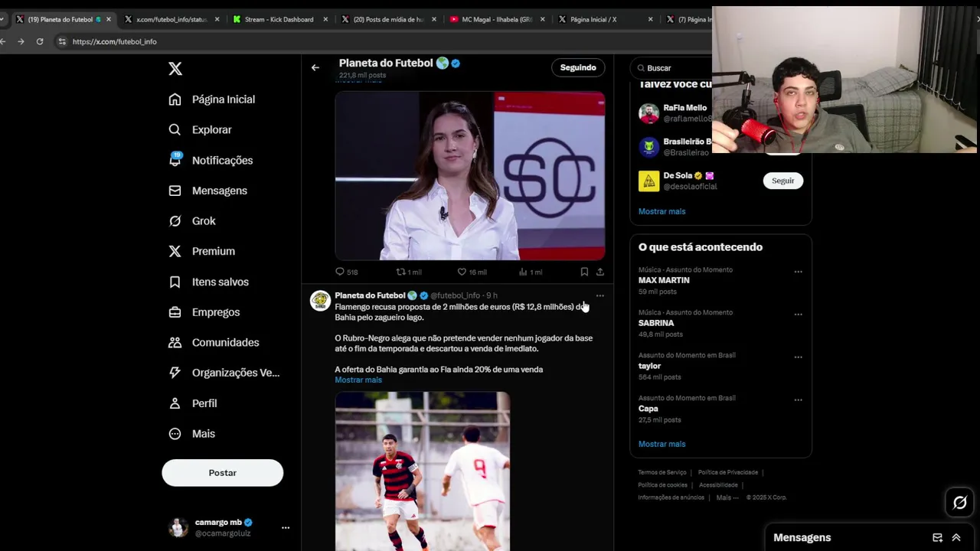The height and width of the screenshot is (551, 980).
Task: Open more options for SABRINA trend
Action: (x=798, y=315)
